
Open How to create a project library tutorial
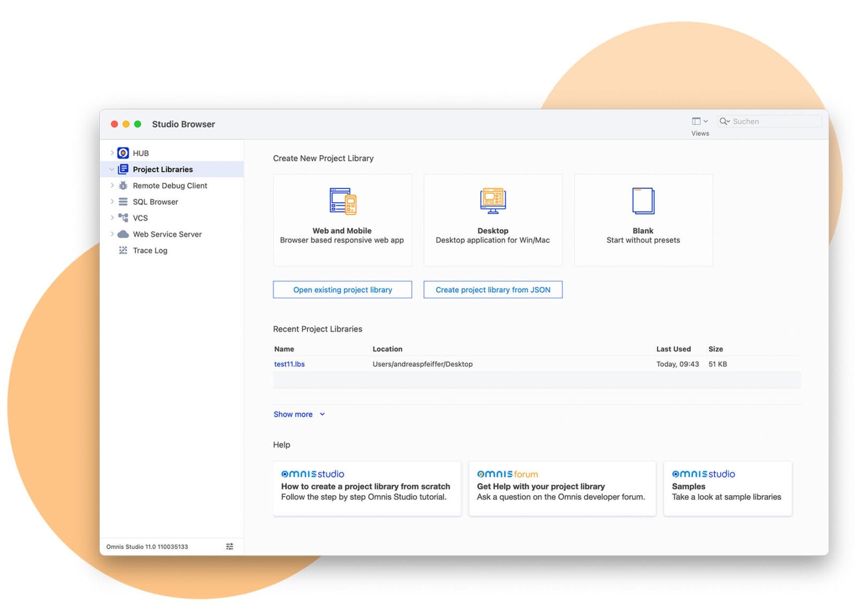[x=367, y=489]
